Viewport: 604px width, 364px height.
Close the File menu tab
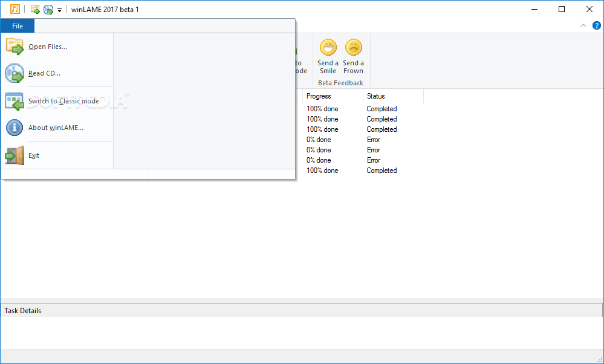point(18,26)
